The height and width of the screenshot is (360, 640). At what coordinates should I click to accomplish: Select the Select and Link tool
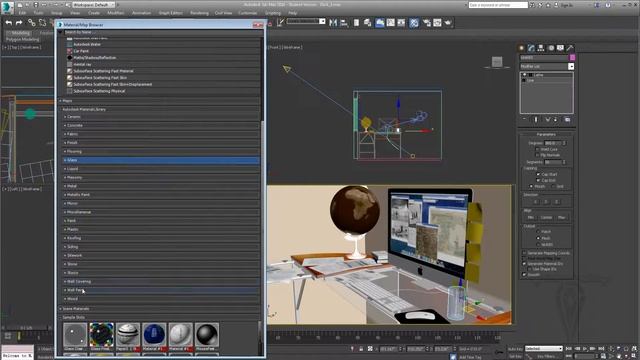[31, 23]
